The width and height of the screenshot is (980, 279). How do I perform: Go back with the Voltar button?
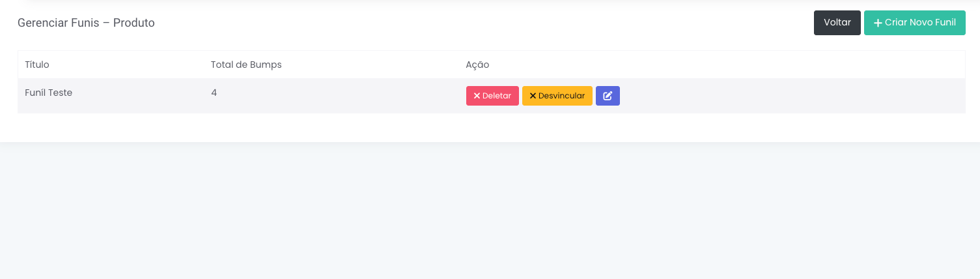click(837, 23)
